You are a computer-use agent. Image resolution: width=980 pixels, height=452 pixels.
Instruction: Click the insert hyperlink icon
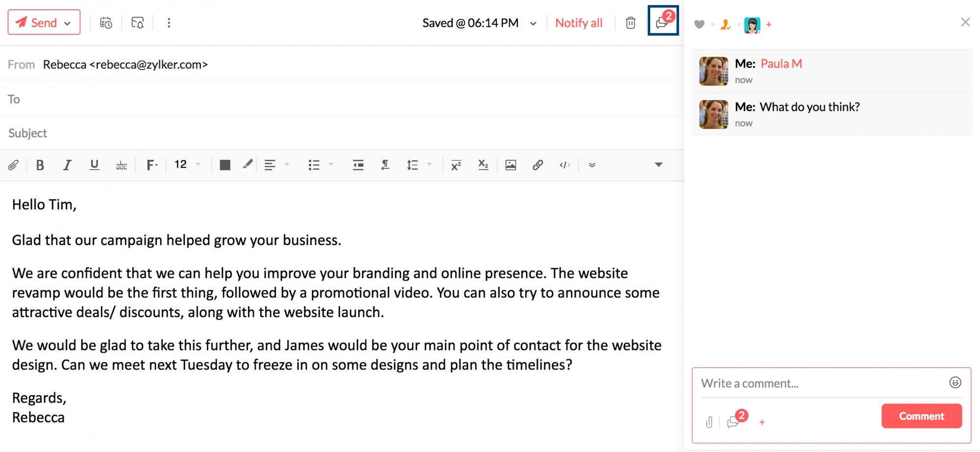coord(538,165)
